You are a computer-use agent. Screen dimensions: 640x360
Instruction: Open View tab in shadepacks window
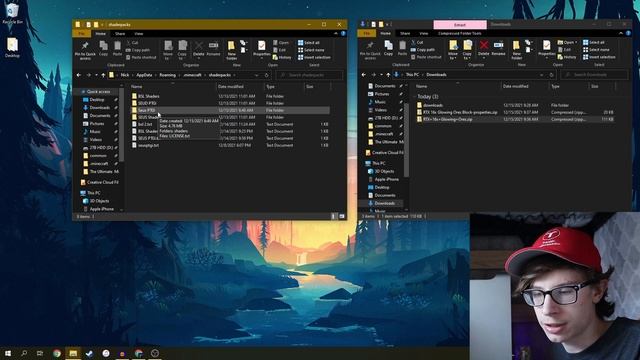(x=139, y=33)
